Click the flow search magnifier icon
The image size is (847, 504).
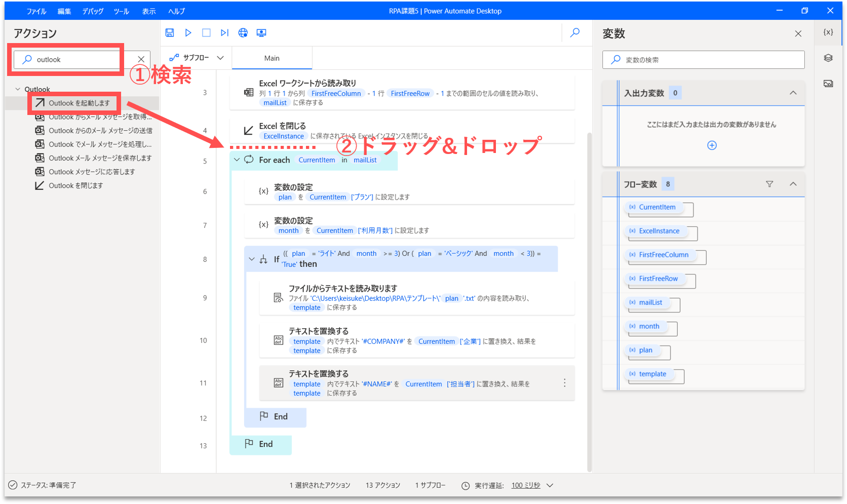[575, 33]
